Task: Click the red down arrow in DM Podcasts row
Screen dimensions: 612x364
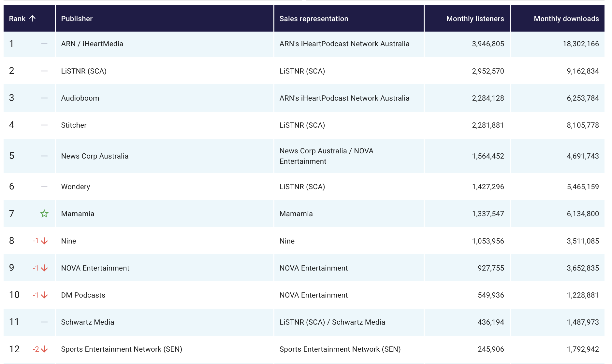Action: click(x=44, y=295)
